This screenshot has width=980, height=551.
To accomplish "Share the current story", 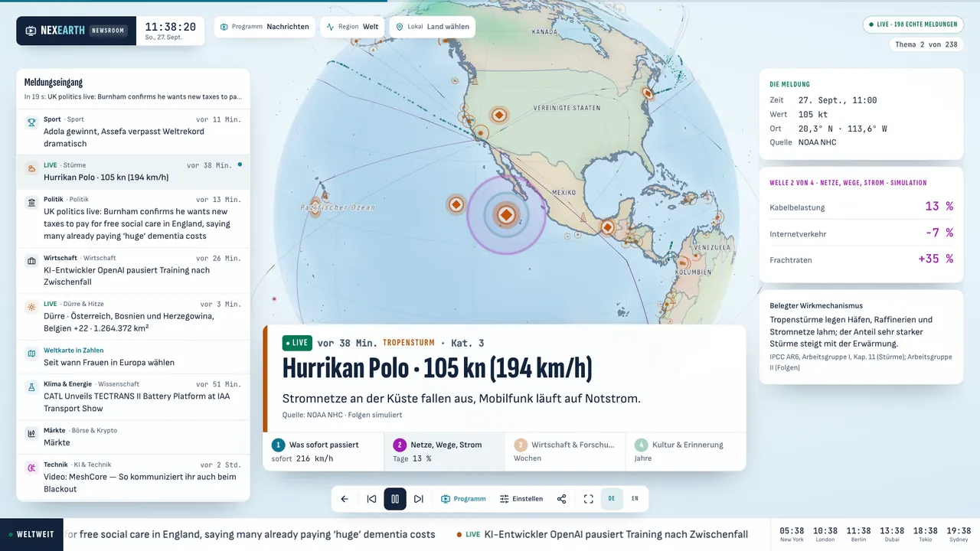I will point(561,499).
